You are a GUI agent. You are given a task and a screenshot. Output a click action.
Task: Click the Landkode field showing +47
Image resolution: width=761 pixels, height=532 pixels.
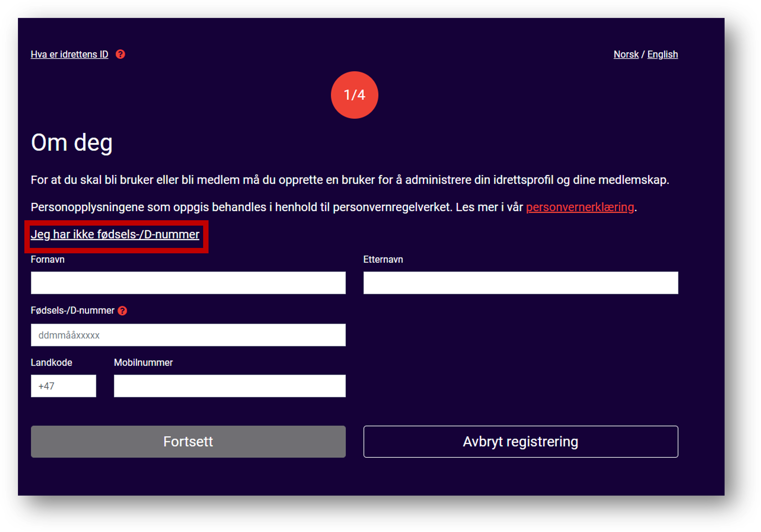click(x=63, y=386)
